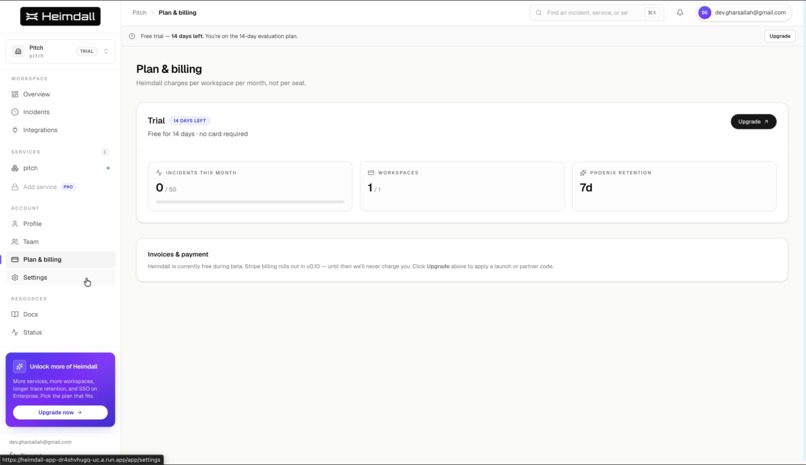Image resolution: width=806 pixels, height=465 pixels.
Task: Click Upgrade now in purple card
Action: pos(60,413)
